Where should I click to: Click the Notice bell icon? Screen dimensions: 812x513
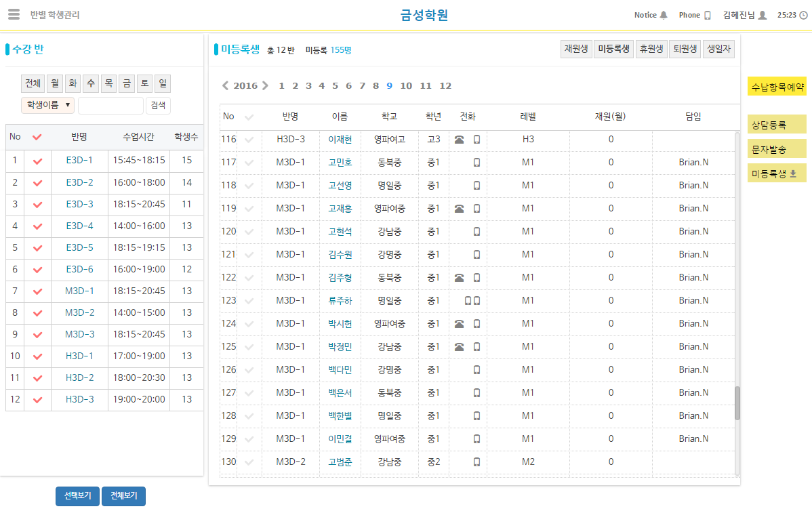tap(664, 15)
